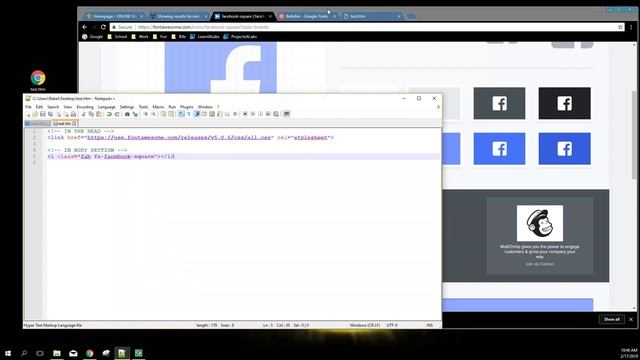Open the Replace toolbar icon
Screen dimensions: 640x360
pyautogui.click(x=135, y=114)
